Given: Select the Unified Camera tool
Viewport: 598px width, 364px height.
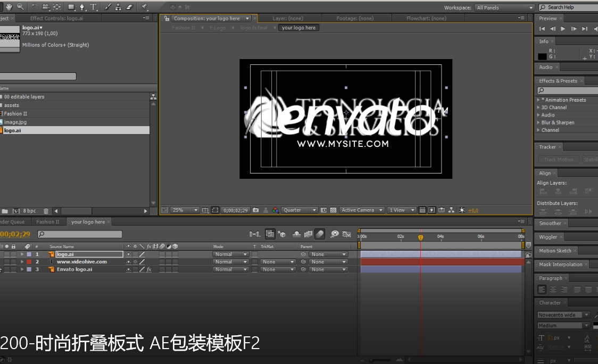Looking at the screenshot, I should [x=46, y=7].
